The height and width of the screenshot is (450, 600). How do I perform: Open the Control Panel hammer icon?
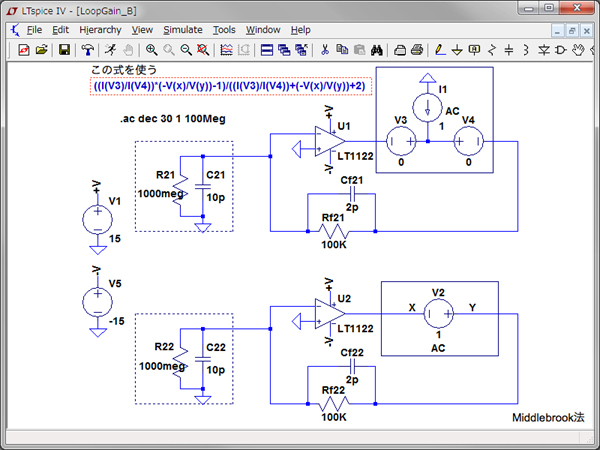[x=88, y=49]
